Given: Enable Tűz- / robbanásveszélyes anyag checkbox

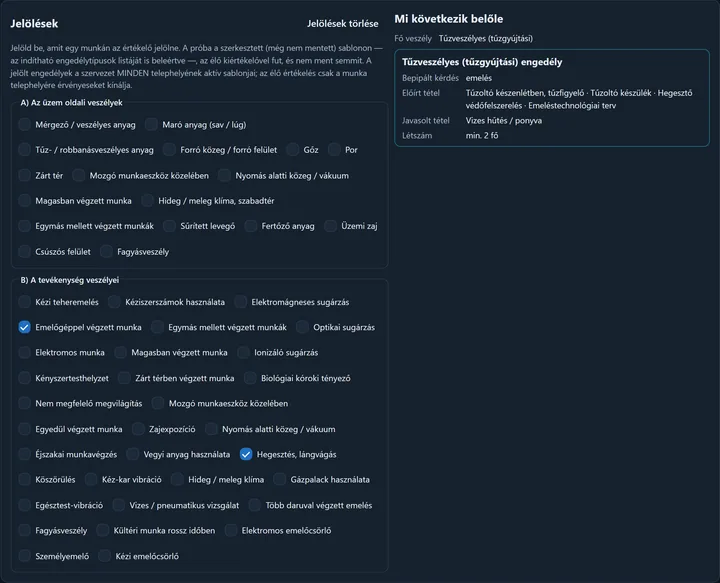Looking at the screenshot, I should (x=24, y=150).
